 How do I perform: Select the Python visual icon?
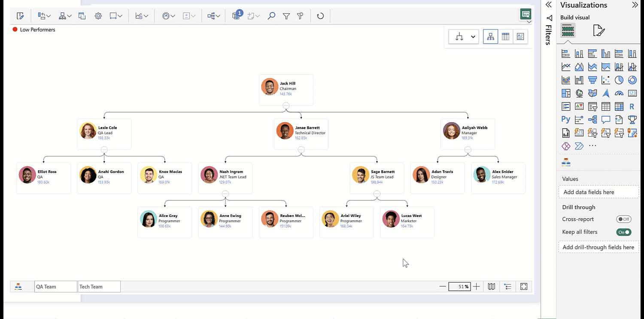point(566,119)
